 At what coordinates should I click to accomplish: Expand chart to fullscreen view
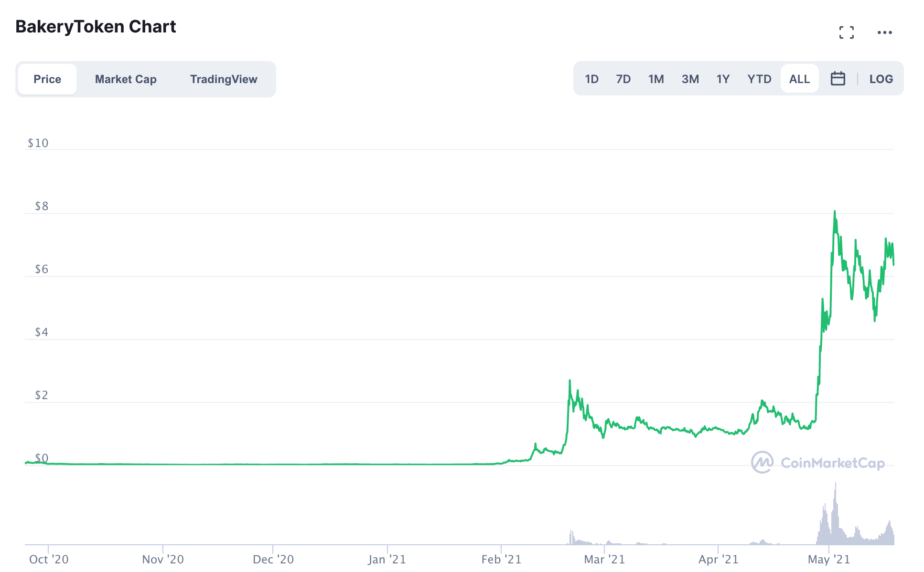click(x=846, y=32)
